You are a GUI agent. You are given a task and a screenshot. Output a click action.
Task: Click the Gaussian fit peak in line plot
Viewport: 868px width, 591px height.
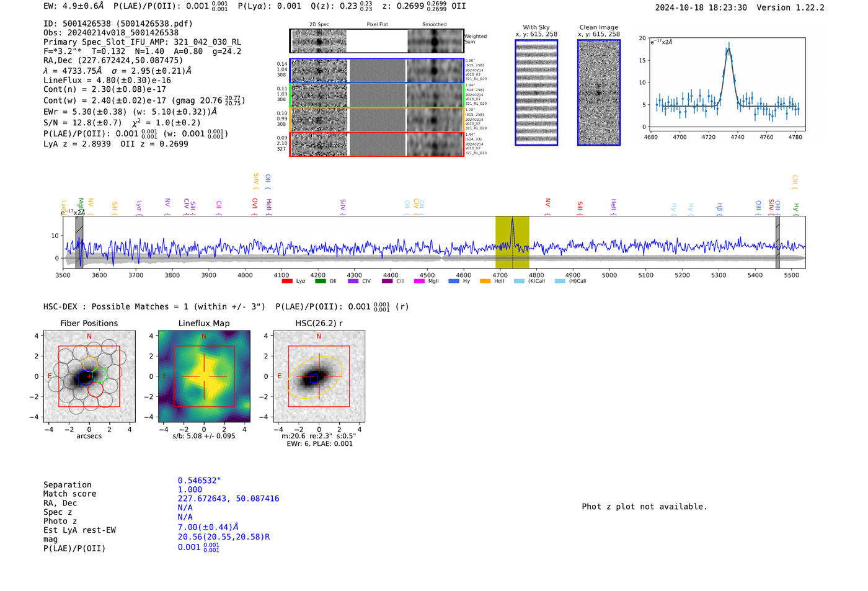[x=729, y=48]
